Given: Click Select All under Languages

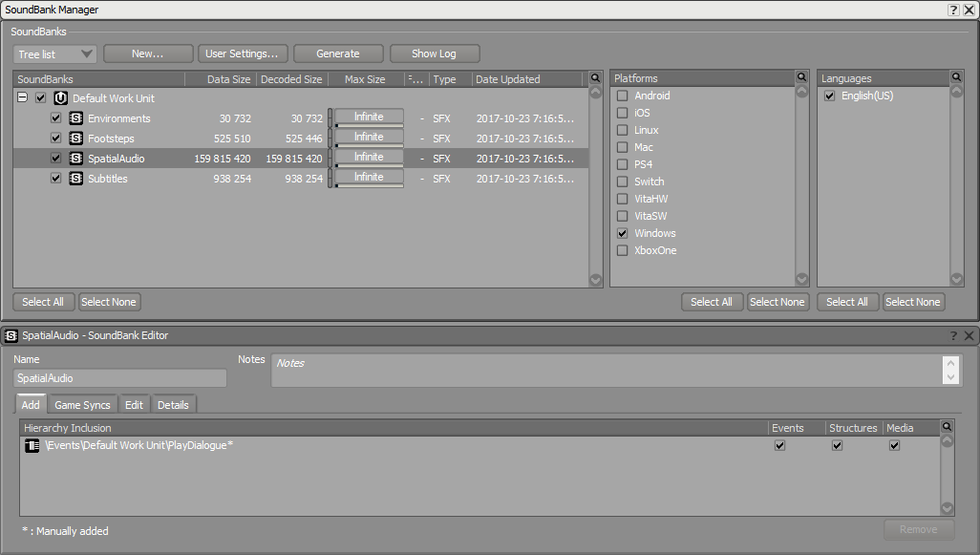Looking at the screenshot, I should tap(847, 302).
